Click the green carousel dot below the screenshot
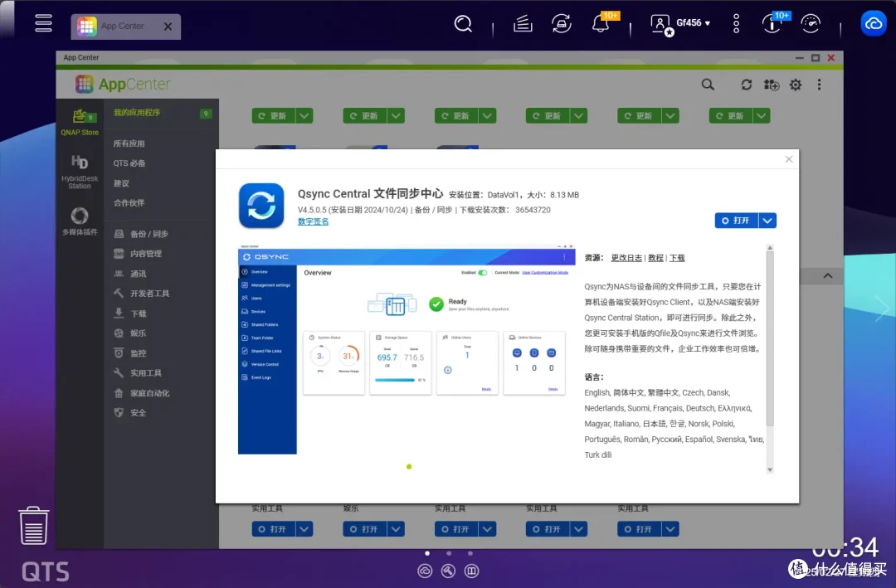 coord(409,467)
